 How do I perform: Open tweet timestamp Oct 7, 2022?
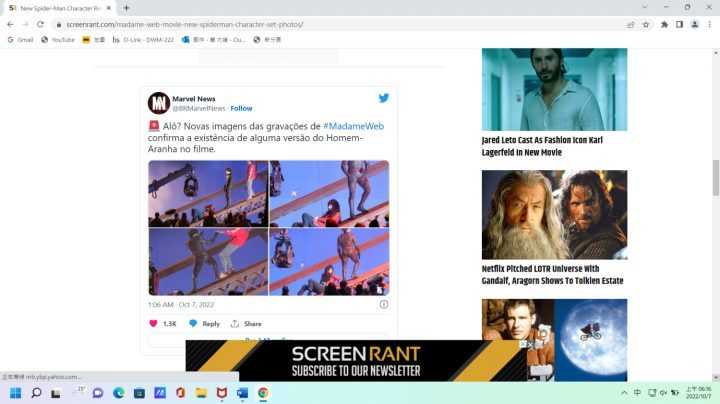coord(181,304)
